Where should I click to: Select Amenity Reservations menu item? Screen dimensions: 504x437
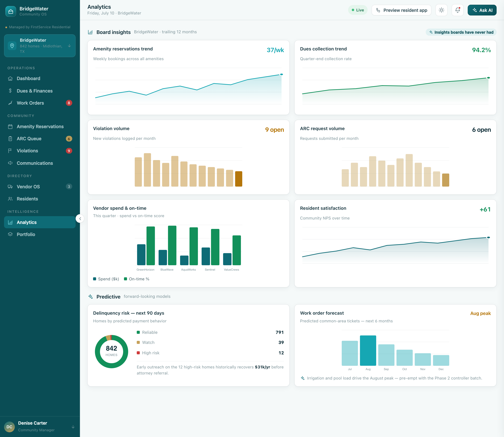40,126
